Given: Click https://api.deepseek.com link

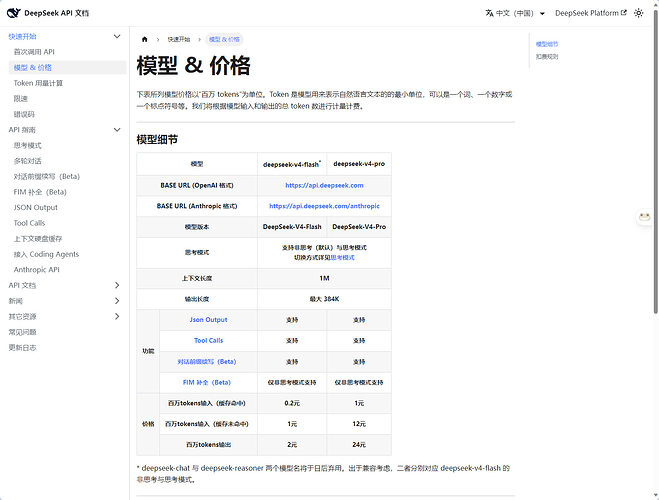Looking at the screenshot, I should (x=324, y=185).
